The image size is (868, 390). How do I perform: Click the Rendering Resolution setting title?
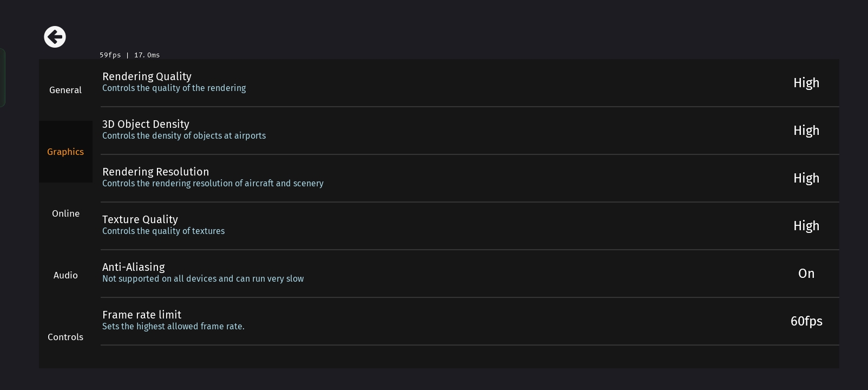tap(155, 172)
